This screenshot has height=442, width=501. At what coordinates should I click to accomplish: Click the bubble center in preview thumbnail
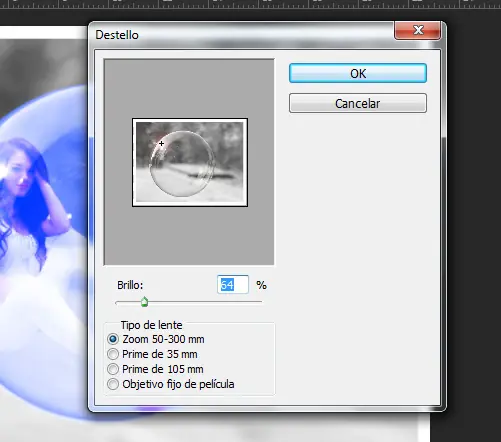[182, 163]
